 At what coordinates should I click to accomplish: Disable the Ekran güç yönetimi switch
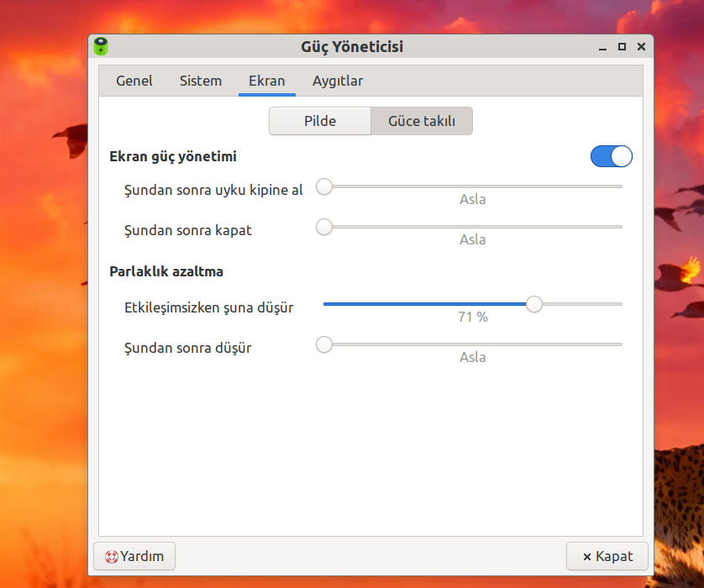[611, 156]
